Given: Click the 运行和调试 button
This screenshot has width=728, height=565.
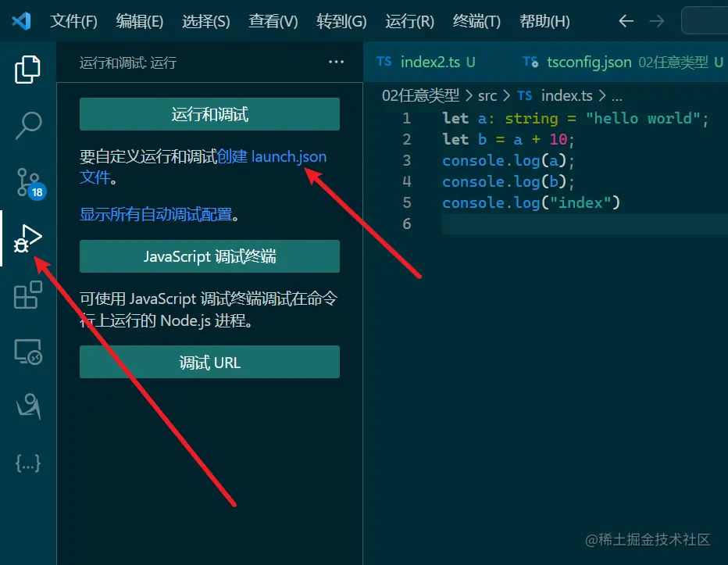Looking at the screenshot, I should tap(209, 114).
